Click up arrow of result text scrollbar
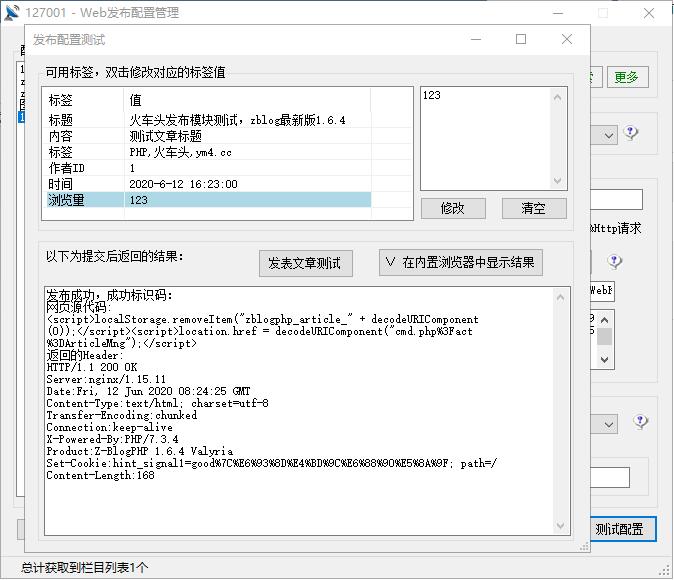 [560, 298]
